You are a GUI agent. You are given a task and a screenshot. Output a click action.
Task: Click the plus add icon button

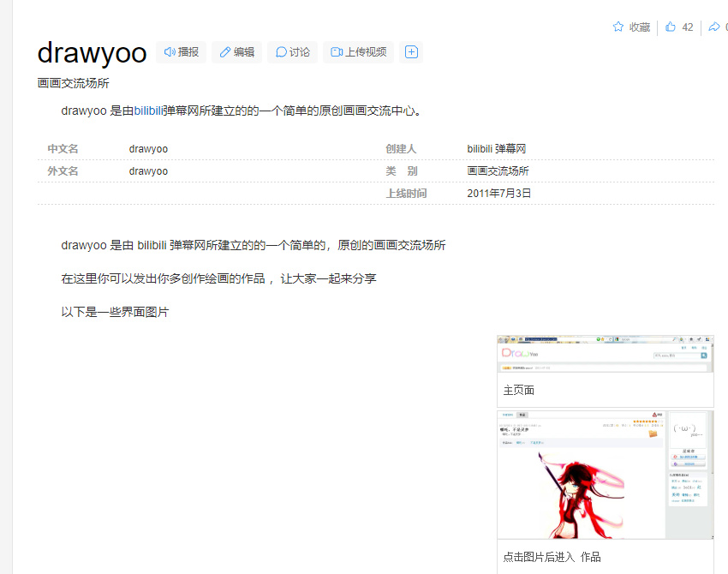(411, 52)
